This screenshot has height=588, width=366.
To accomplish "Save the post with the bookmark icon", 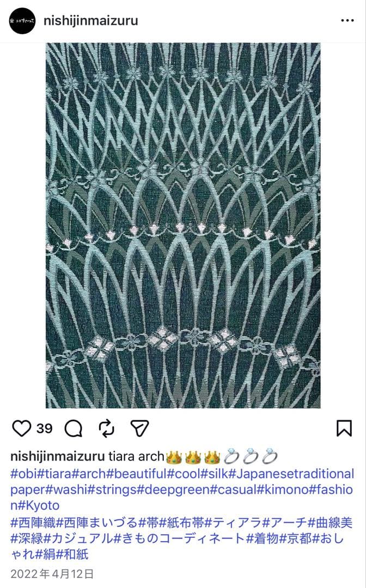I will [344, 428].
